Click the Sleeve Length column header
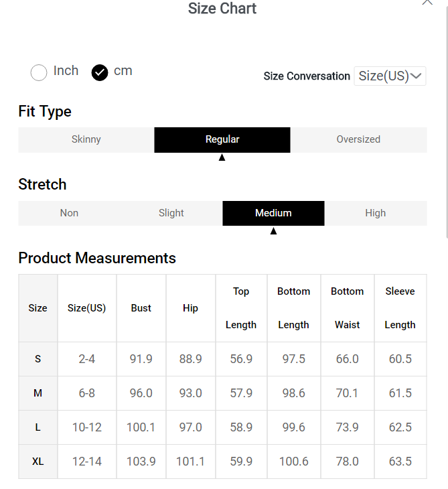 400,308
